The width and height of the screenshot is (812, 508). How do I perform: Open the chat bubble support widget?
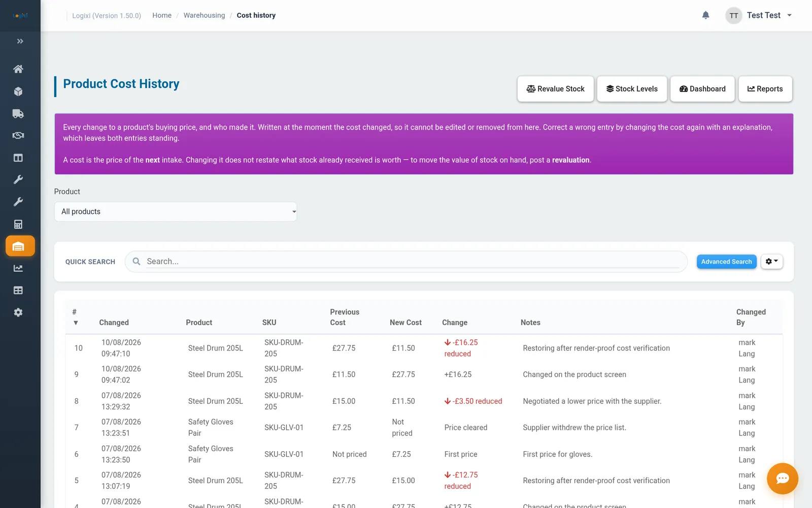coord(782,479)
